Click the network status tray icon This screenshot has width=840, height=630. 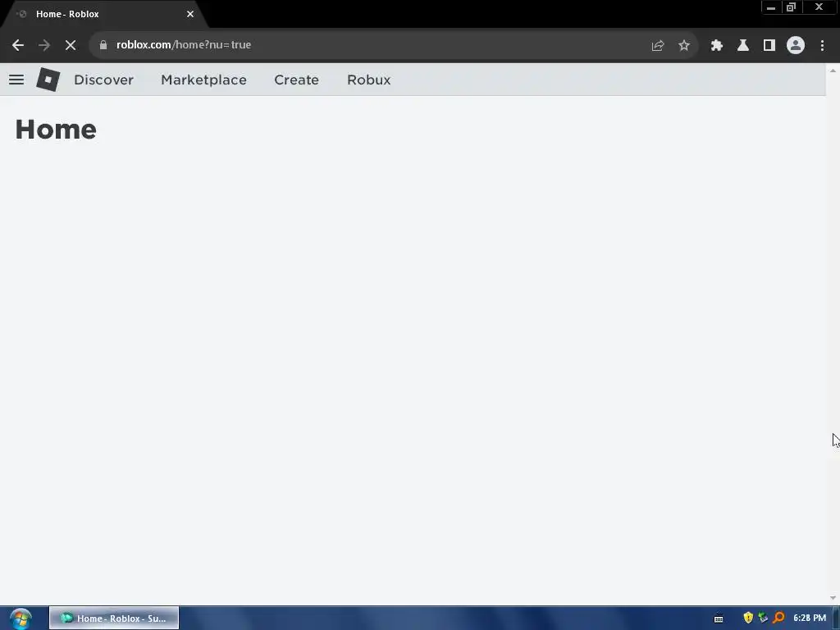[x=764, y=619]
